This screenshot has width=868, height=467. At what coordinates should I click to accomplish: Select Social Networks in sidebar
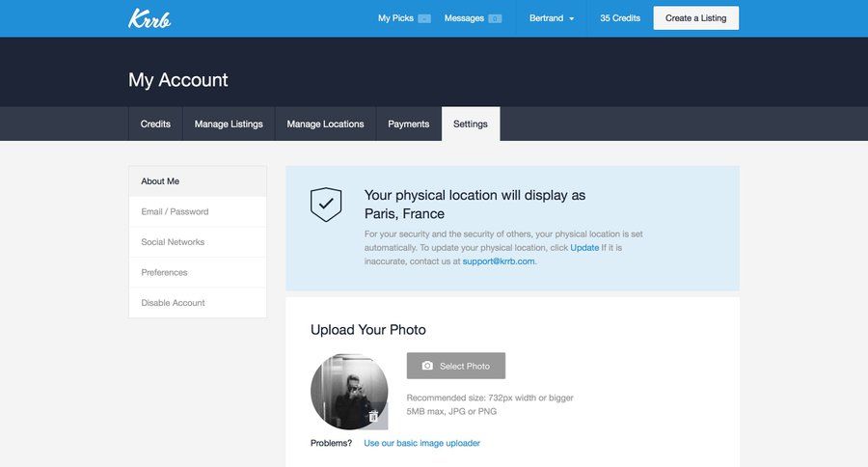click(173, 242)
